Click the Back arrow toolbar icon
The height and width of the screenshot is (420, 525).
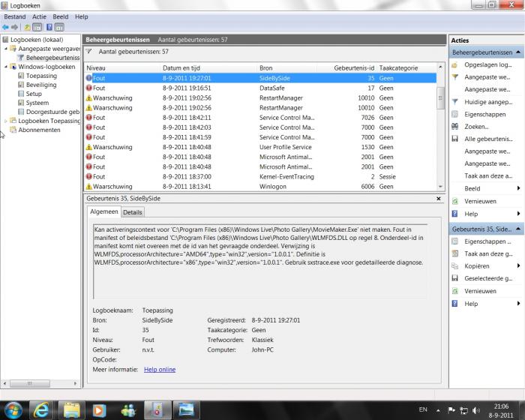click(x=6, y=28)
